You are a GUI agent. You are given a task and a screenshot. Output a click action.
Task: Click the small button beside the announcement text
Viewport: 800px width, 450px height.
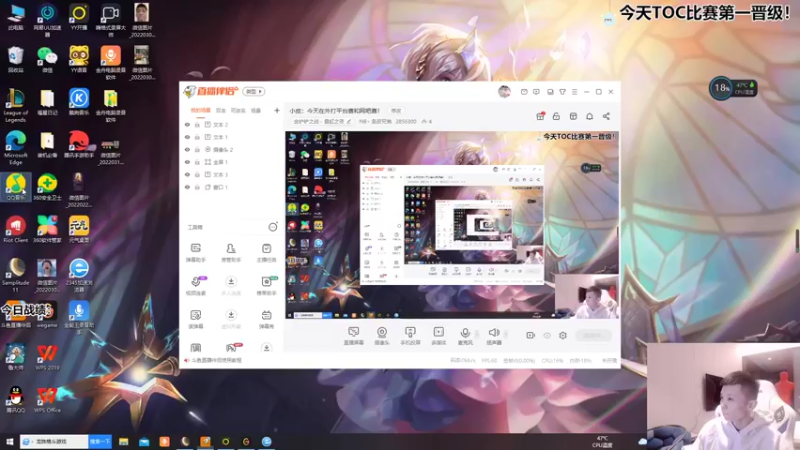[x=396, y=111]
